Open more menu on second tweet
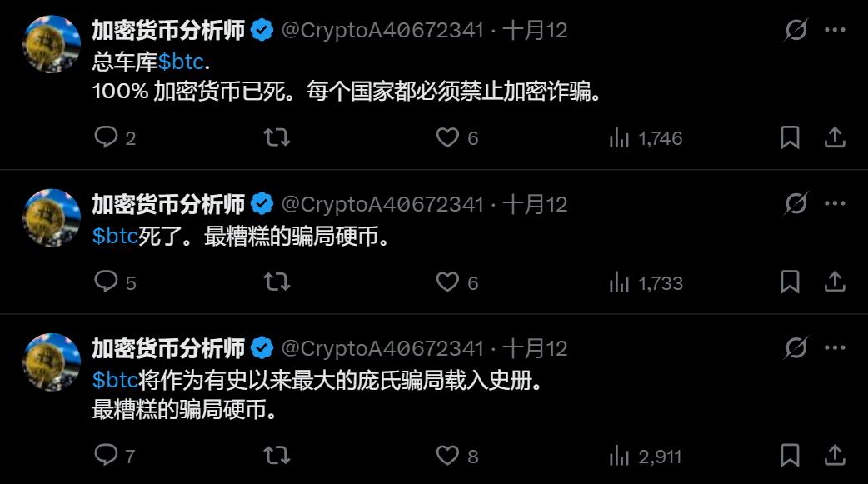The image size is (868, 484). pos(835,203)
